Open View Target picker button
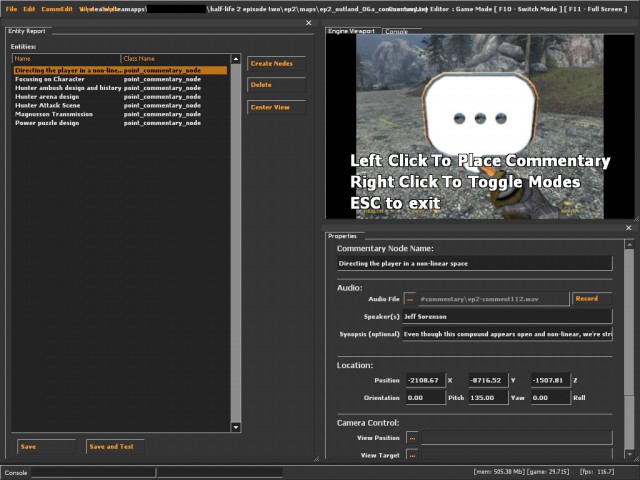 coord(412,455)
